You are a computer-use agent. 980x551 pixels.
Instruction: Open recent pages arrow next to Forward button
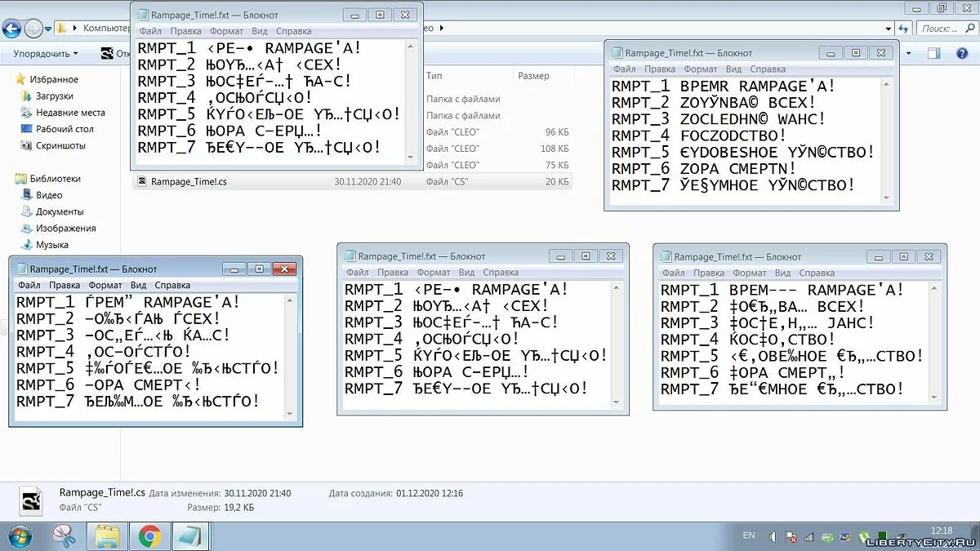pyautogui.click(x=49, y=29)
